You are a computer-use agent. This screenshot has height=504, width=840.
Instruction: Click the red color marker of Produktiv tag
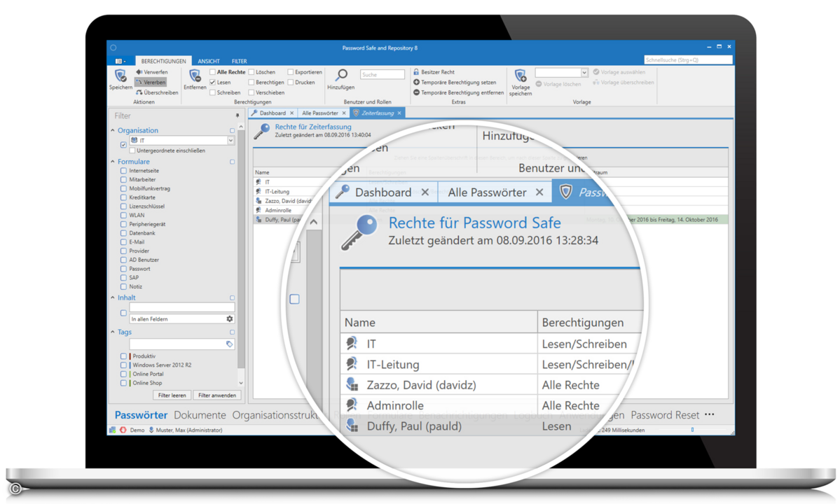click(130, 356)
